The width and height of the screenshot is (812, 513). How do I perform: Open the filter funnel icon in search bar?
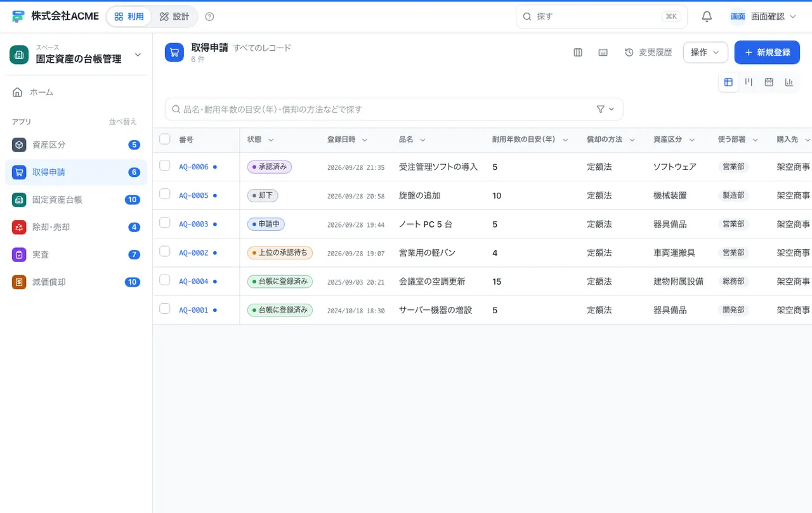(605, 109)
